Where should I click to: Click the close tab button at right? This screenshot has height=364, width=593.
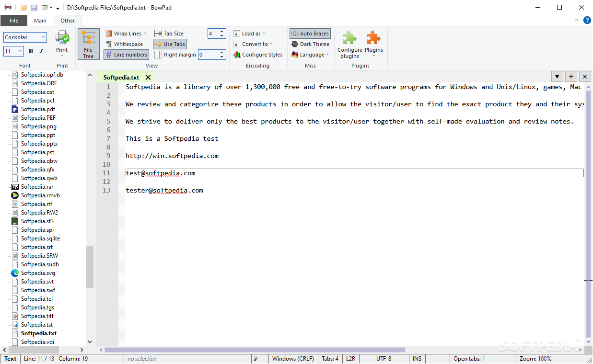[585, 76]
